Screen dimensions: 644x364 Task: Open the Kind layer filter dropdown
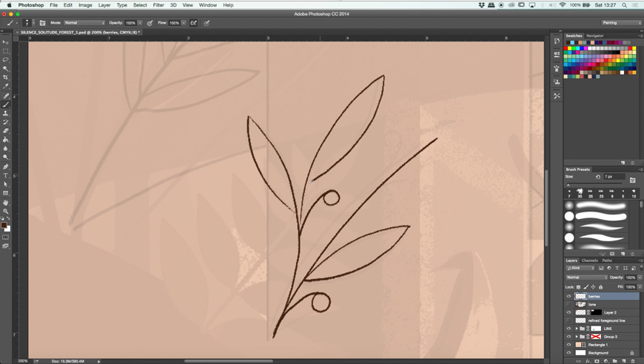(580, 268)
